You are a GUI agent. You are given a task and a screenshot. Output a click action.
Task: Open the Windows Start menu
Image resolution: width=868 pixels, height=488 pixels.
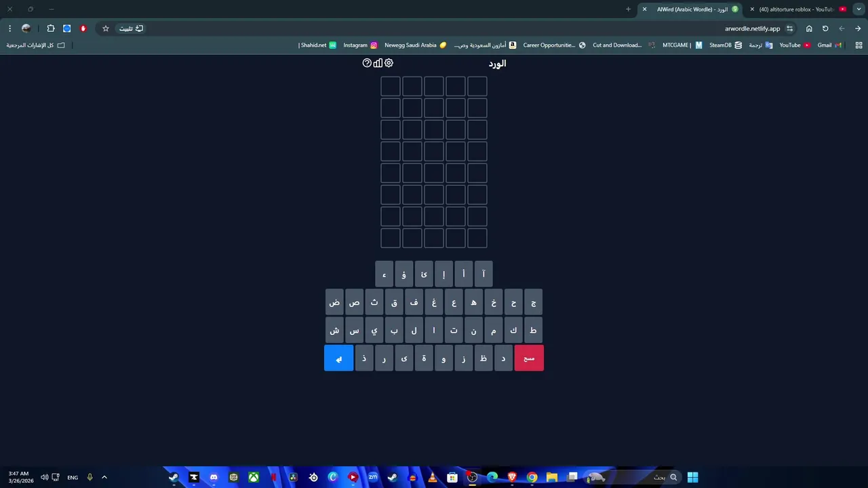coord(692,477)
